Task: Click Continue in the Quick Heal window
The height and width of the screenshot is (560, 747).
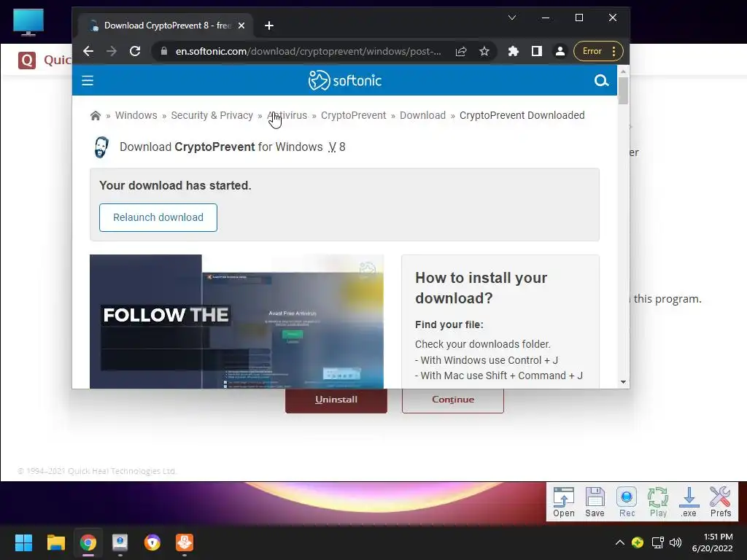Action: (x=452, y=400)
